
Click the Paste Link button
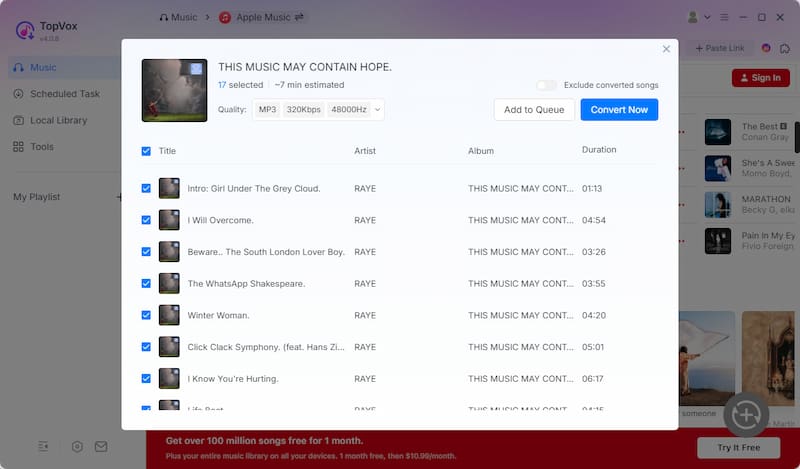(x=720, y=48)
